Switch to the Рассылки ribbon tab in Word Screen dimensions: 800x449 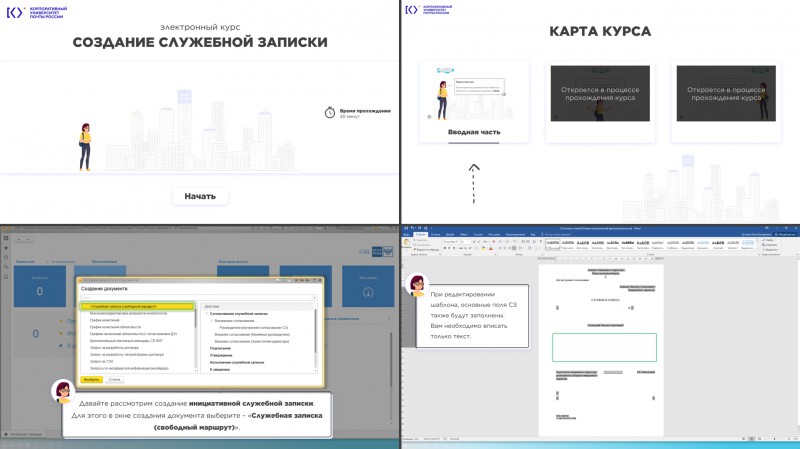[494, 235]
